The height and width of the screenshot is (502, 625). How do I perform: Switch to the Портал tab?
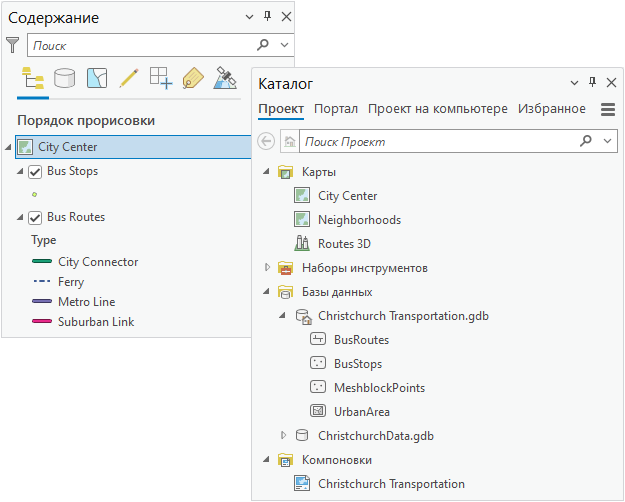tap(335, 109)
